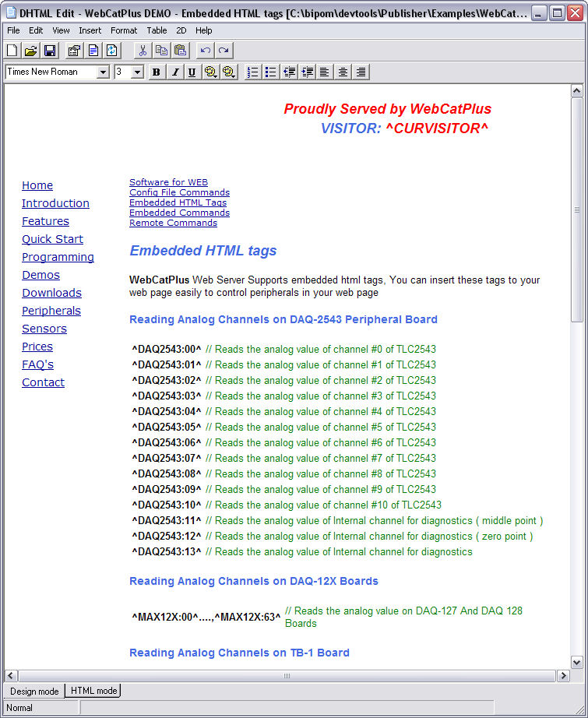Open the 2D menu
Image resolution: width=588 pixels, height=718 pixels.
[181, 30]
